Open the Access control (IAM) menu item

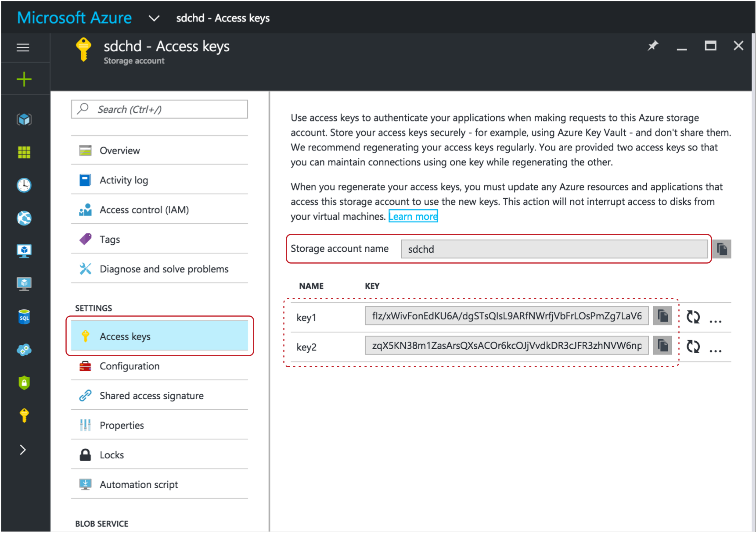point(144,210)
